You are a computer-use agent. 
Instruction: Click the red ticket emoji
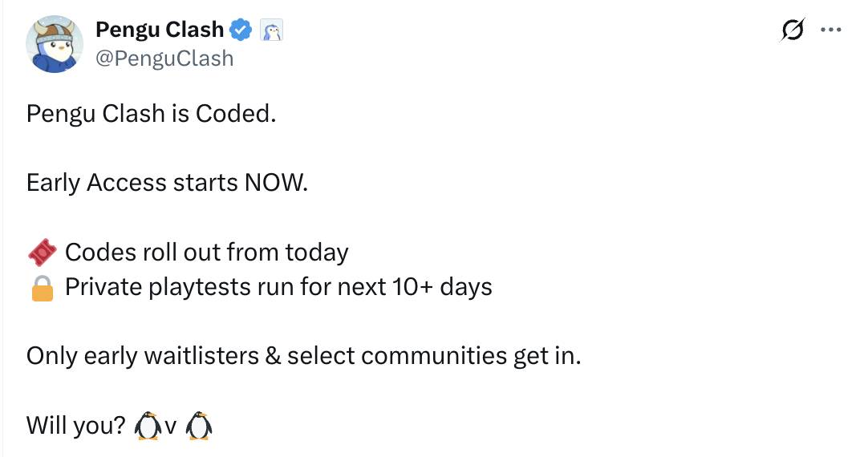click(42, 253)
